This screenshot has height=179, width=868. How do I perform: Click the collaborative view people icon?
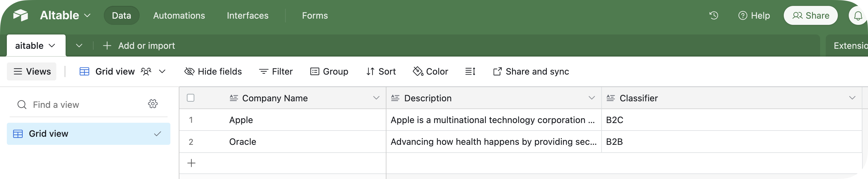pyautogui.click(x=146, y=71)
